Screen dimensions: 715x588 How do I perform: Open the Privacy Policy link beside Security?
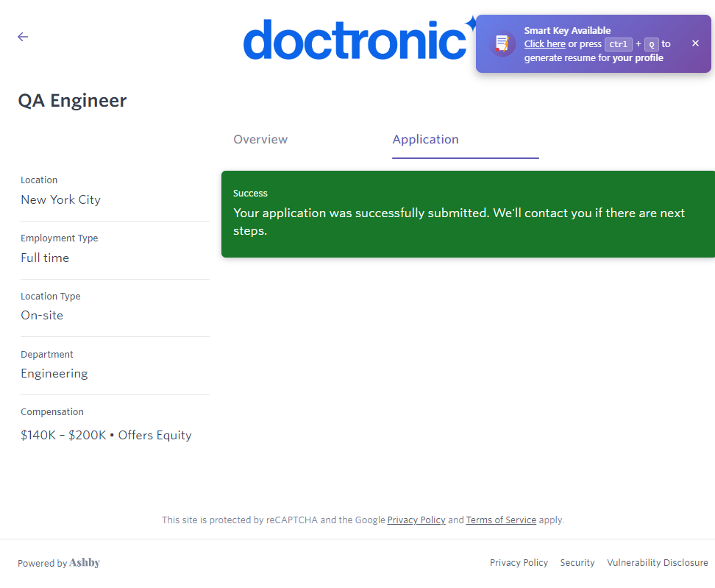pyautogui.click(x=519, y=563)
